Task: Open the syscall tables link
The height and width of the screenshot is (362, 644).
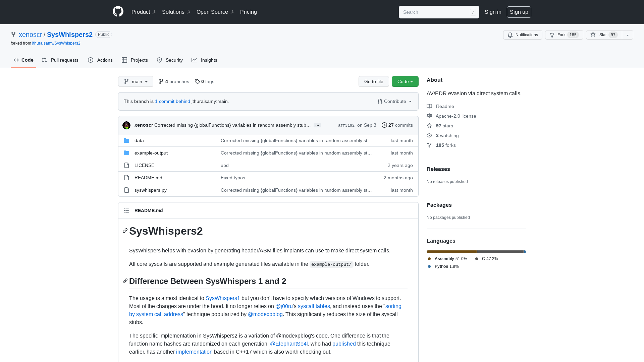Action: 314,306
